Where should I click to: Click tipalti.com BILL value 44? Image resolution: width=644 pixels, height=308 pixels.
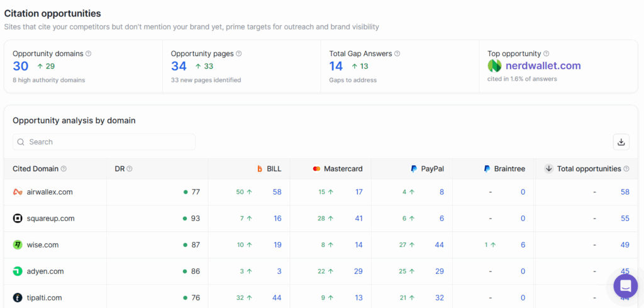coord(277,298)
